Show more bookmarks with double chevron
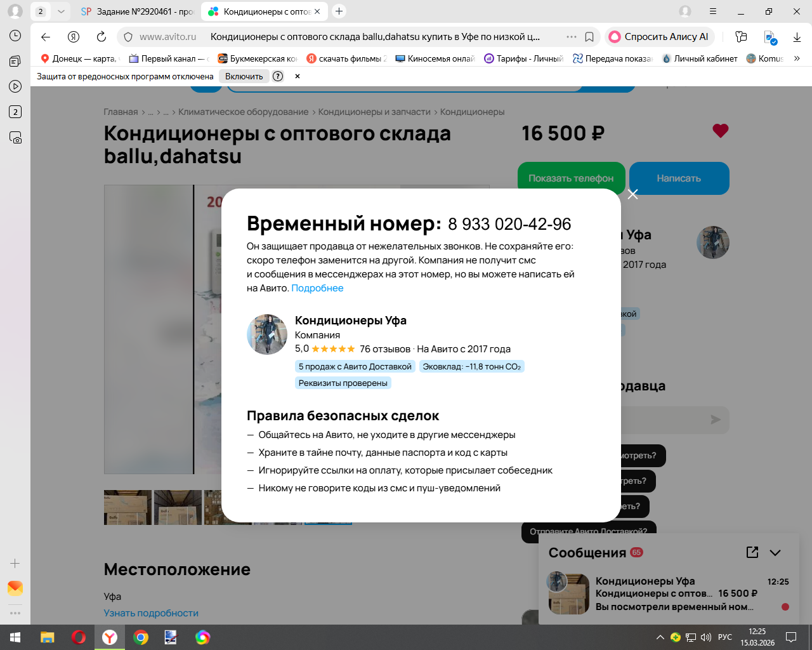 coord(797,58)
